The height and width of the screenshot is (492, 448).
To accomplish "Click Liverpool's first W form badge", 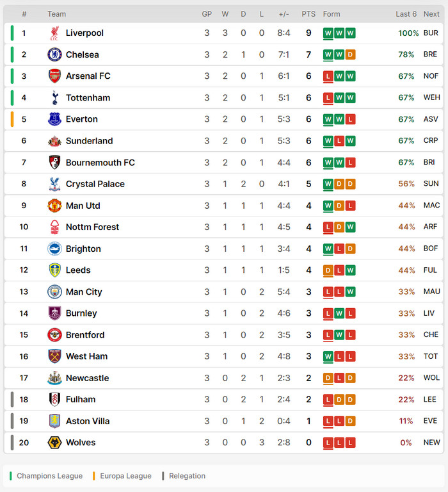I will (x=328, y=33).
